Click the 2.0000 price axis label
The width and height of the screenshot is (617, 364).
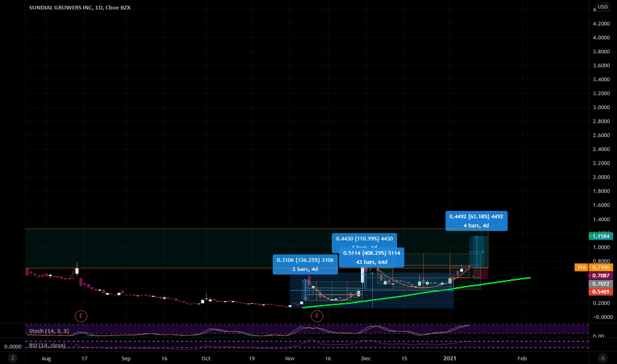pos(601,177)
